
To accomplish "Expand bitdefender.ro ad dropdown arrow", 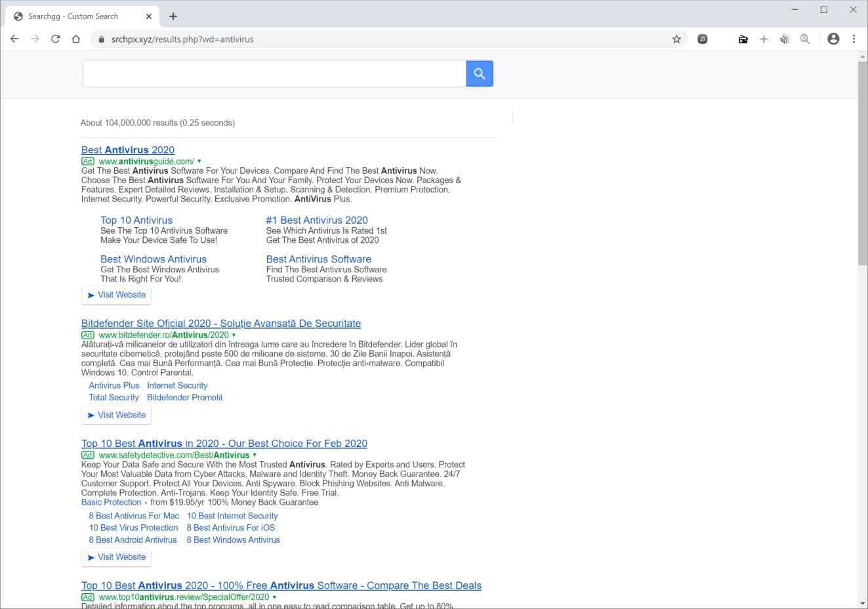I will tap(234, 335).
